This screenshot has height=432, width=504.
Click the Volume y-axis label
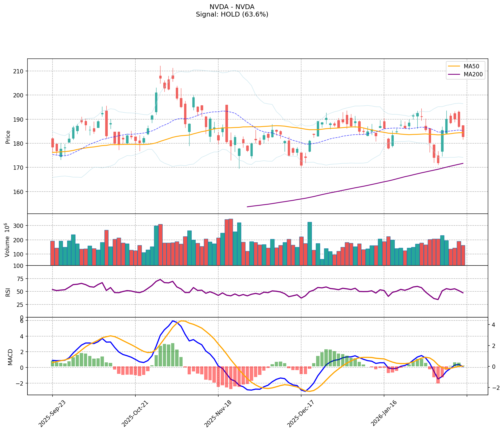coord(7,240)
